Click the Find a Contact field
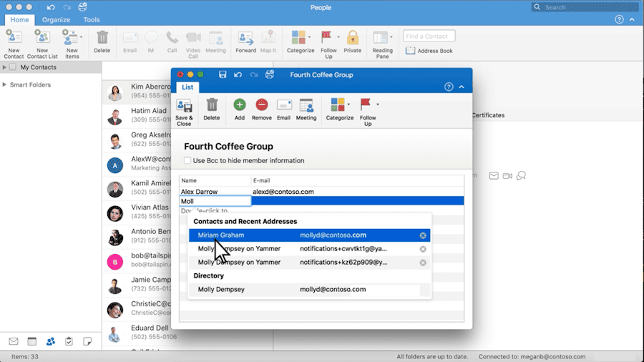The height and width of the screenshot is (362, 644). coord(429,36)
